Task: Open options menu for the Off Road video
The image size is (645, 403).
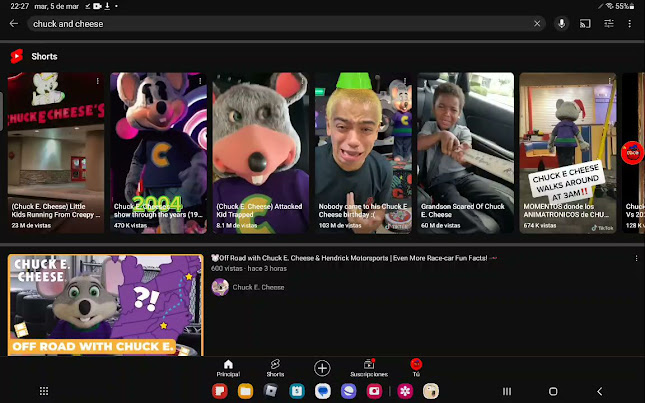Action: [x=636, y=258]
